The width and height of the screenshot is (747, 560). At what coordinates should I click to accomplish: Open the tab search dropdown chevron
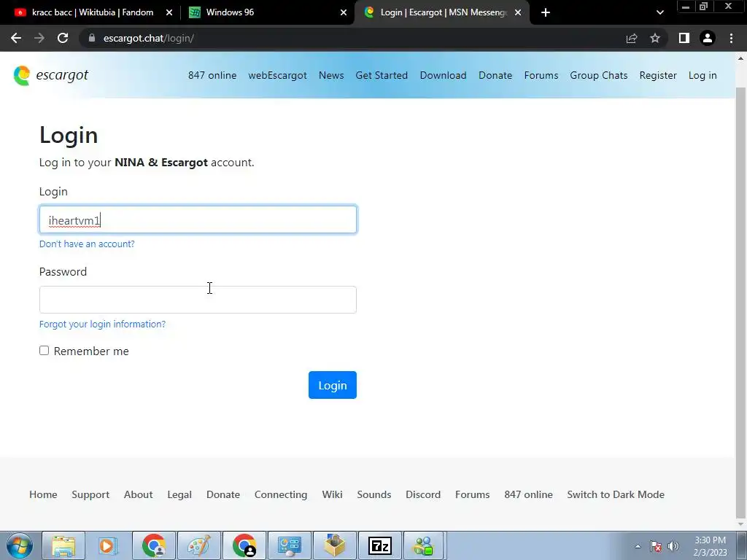click(659, 12)
